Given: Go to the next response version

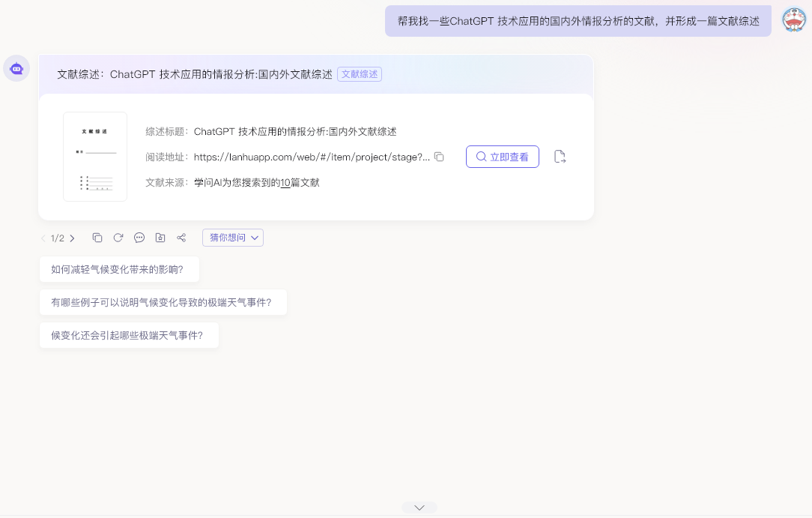Looking at the screenshot, I should point(73,238).
